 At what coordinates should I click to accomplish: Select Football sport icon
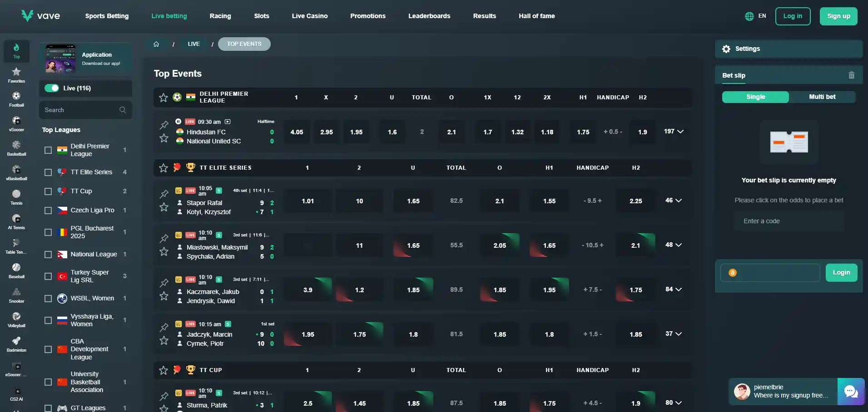coord(16,99)
